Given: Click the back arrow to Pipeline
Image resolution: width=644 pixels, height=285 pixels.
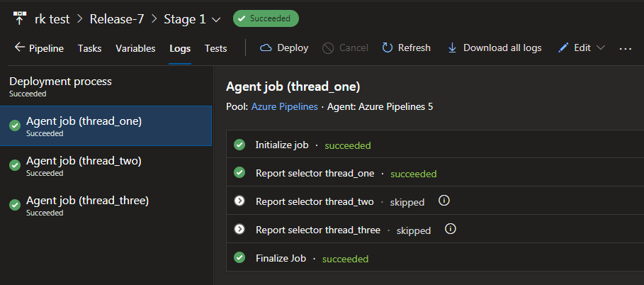Looking at the screenshot, I should pyautogui.click(x=19, y=48).
